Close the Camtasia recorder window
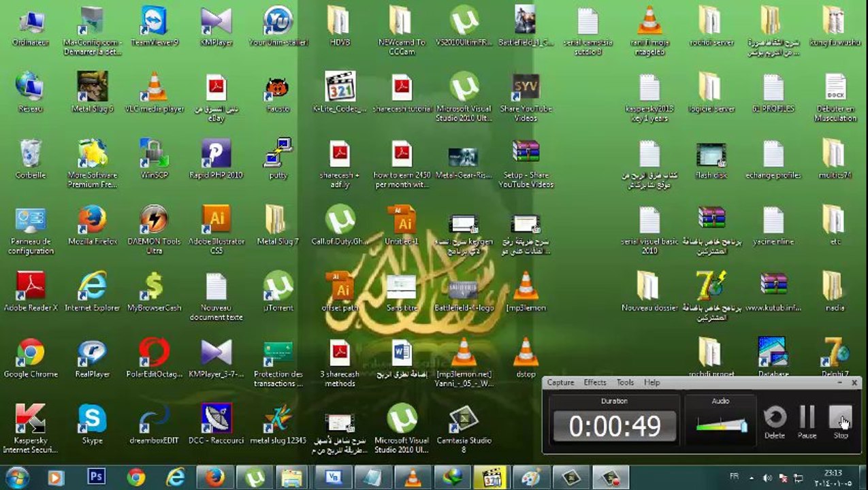Image resolution: width=868 pixels, height=490 pixels. click(854, 382)
